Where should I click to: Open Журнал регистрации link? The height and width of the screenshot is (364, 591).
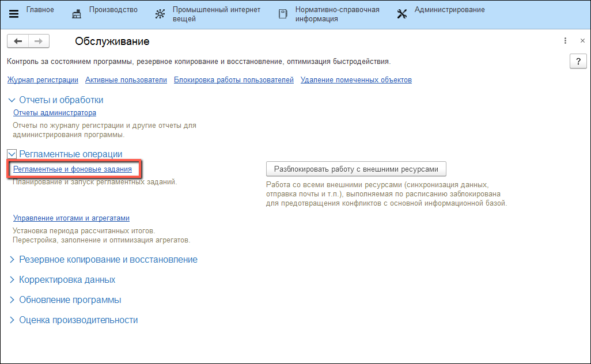(x=42, y=80)
